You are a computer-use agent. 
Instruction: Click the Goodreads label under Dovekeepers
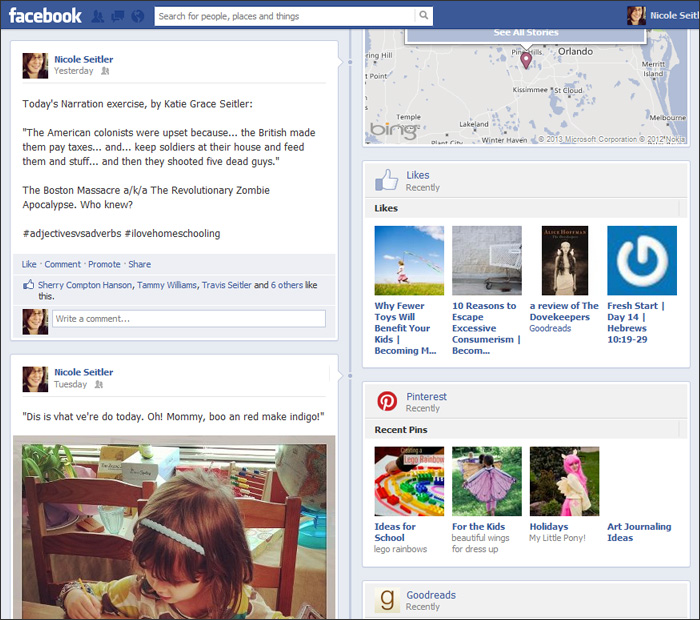tap(550, 329)
